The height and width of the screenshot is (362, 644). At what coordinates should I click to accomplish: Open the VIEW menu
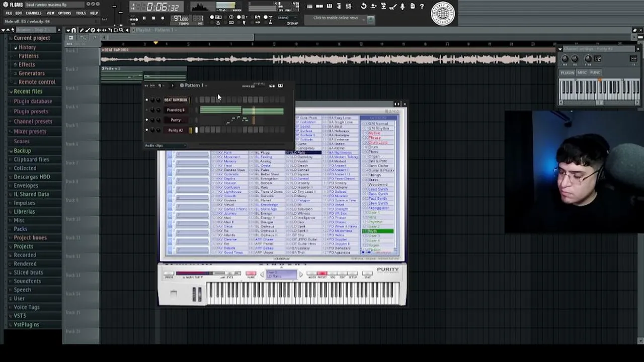tap(51, 13)
